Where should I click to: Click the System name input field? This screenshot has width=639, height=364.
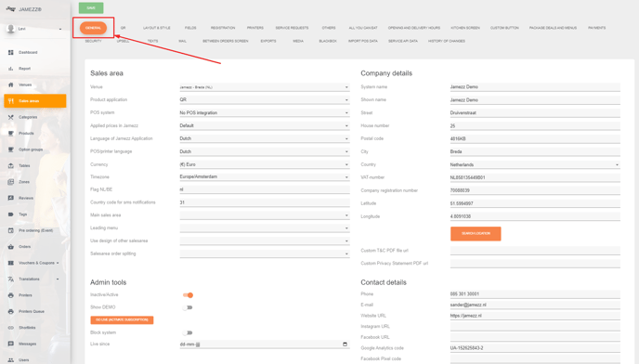(535, 87)
